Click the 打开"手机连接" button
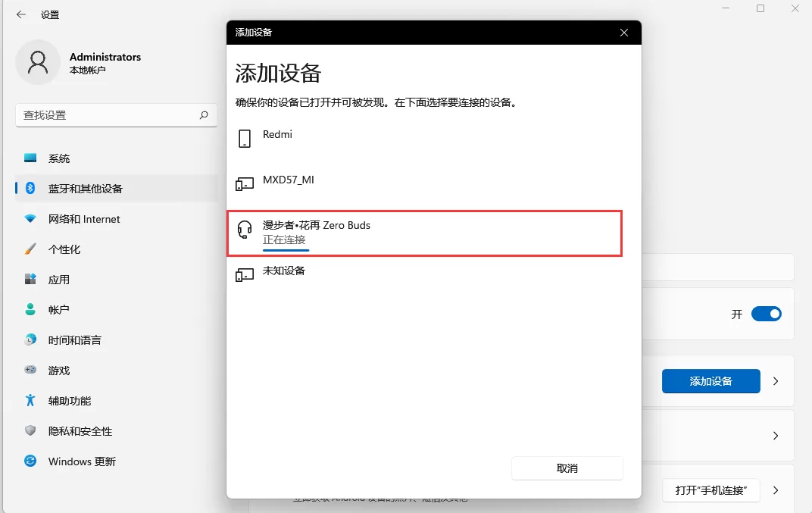 click(710, 491)
